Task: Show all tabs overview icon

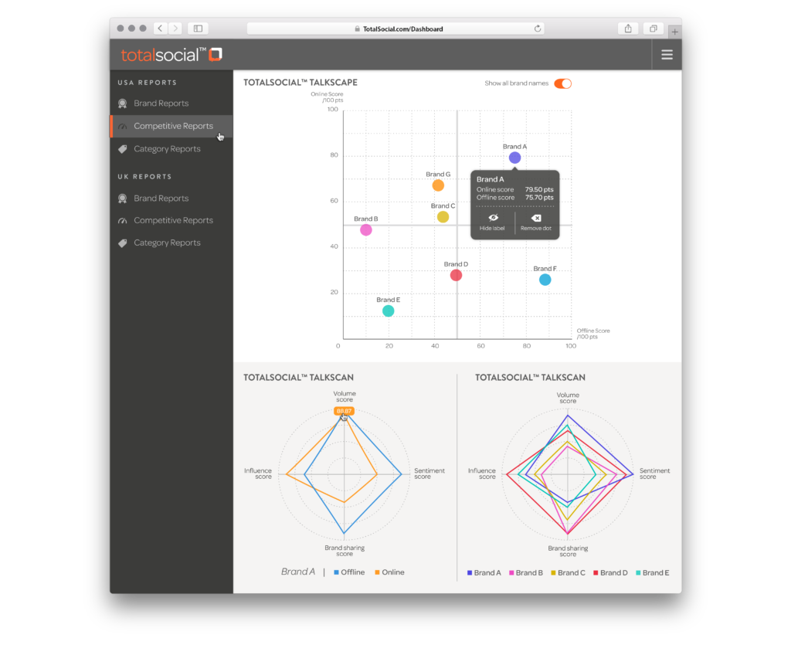Action: tap(654, 29)
